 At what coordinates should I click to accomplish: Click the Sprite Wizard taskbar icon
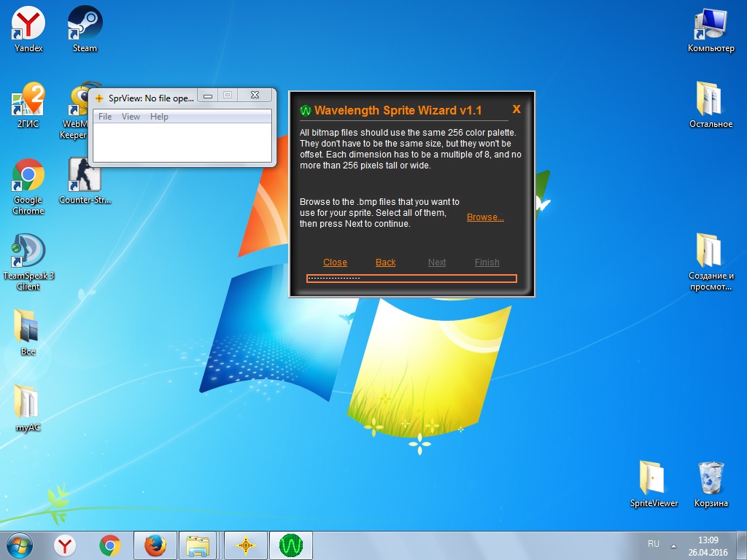pos(291,545)
